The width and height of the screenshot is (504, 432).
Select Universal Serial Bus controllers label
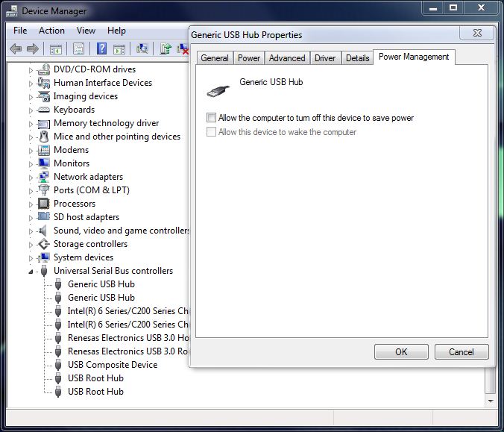[113, 271]
